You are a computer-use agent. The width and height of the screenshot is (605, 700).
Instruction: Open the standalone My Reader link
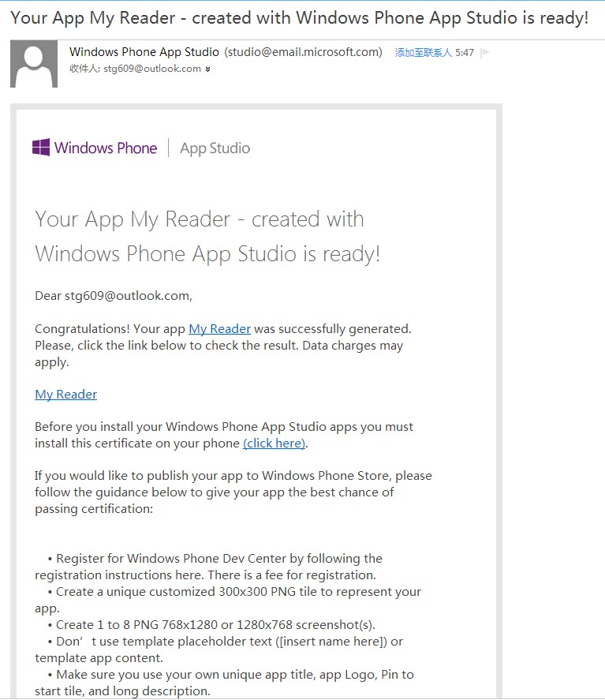pyautogui.click(x=66, y=395)
